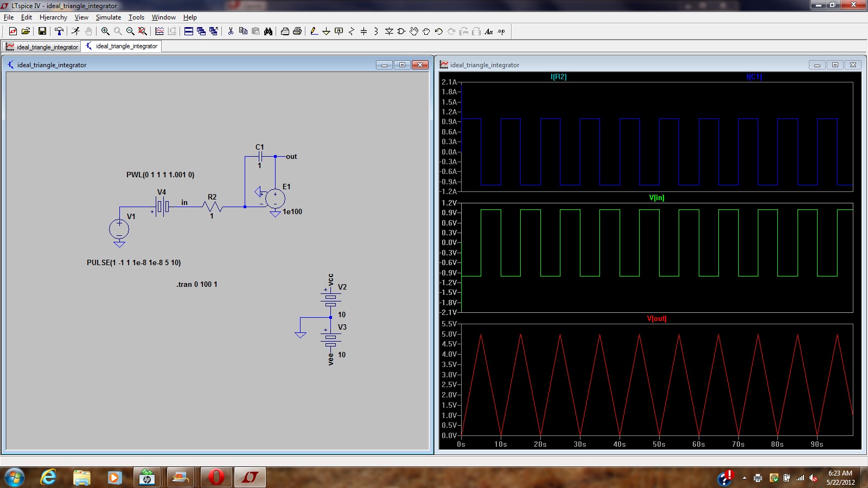This screenshot has width=868, height=488.
Task: Click the C1 capacitor in schematic
Action: pos(260,157)
